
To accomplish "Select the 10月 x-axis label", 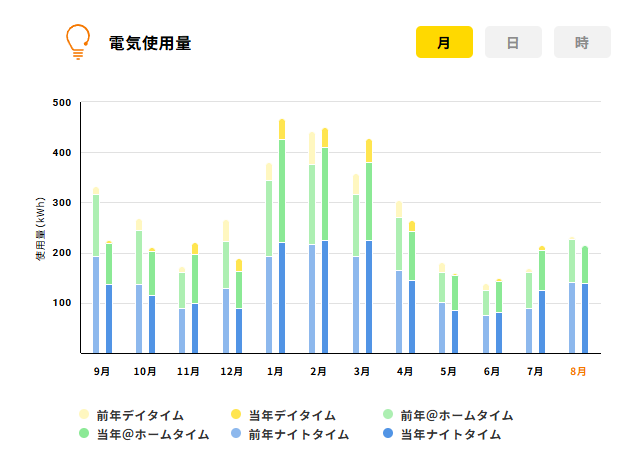I will (x=145, y=371).
